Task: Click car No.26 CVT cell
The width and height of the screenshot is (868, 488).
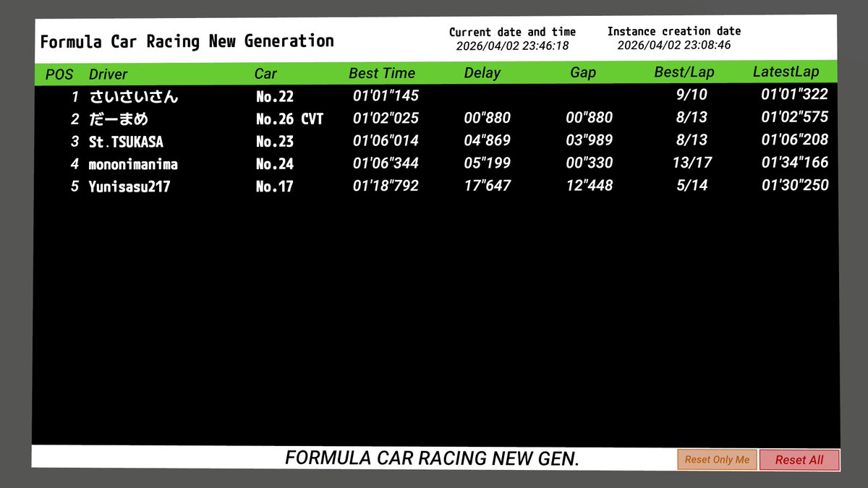Action: 289,119
